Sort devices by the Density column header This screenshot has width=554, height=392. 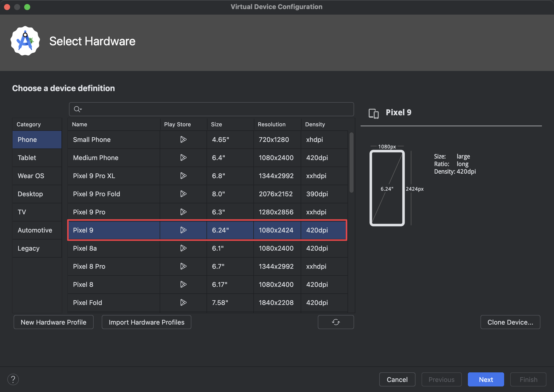[315, 124]
